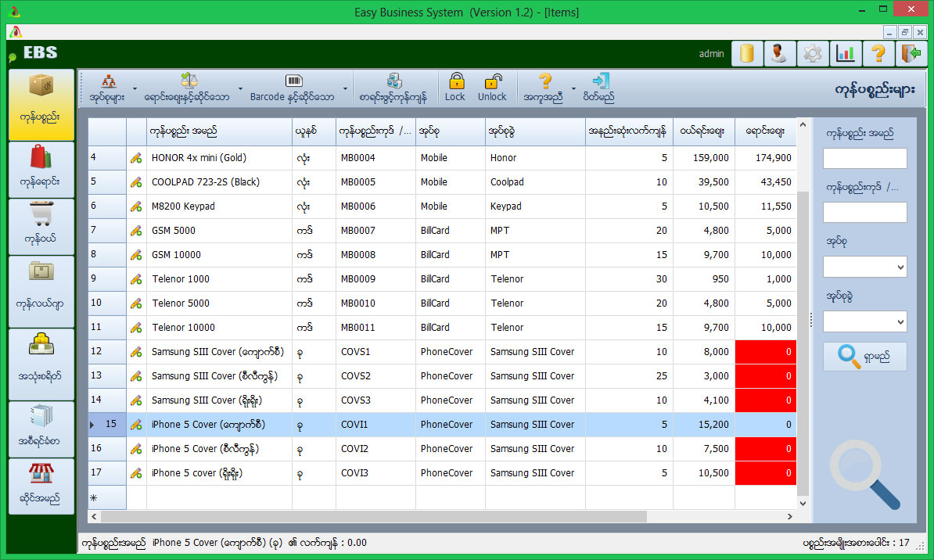Click the code cell 'MB0006'

(375, 206)
